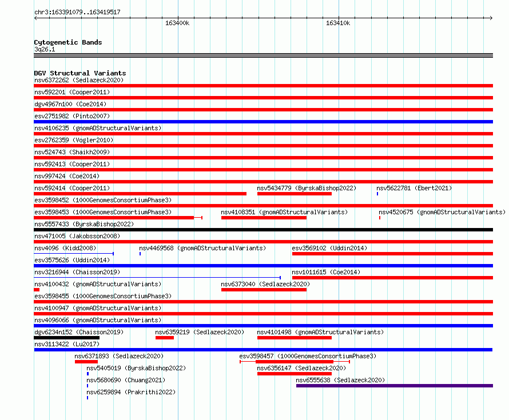Open esv2762359 (Vogler2010) variant
Viewport: 509px width, 420px height.
74,140
